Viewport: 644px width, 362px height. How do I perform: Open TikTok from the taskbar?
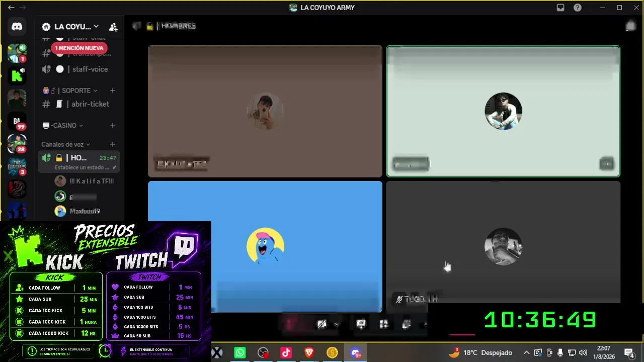[286, 353]
